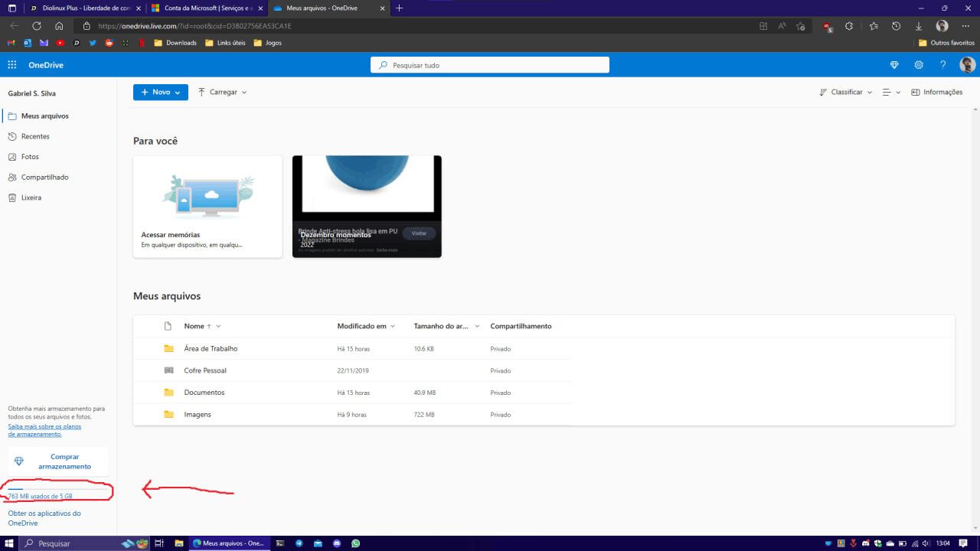Open the Dezembro momentos 2022 card
This screenshot has width=980, height=551.
click(x=367, y=207)
